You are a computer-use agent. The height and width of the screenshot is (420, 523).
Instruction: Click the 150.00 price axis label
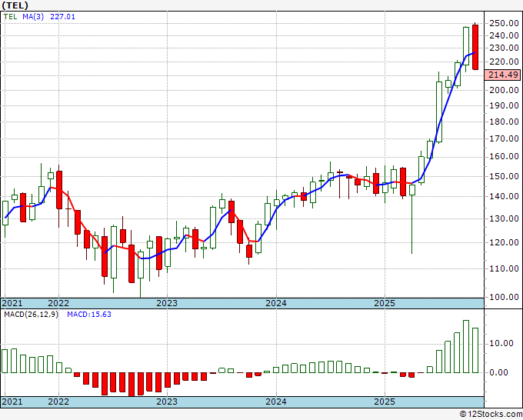click(504, 176)
